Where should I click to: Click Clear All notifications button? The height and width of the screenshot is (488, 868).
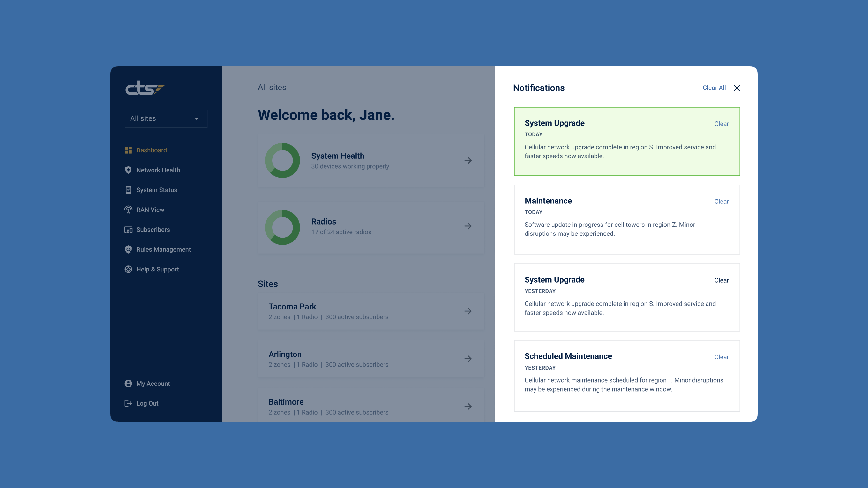(714, 88)
